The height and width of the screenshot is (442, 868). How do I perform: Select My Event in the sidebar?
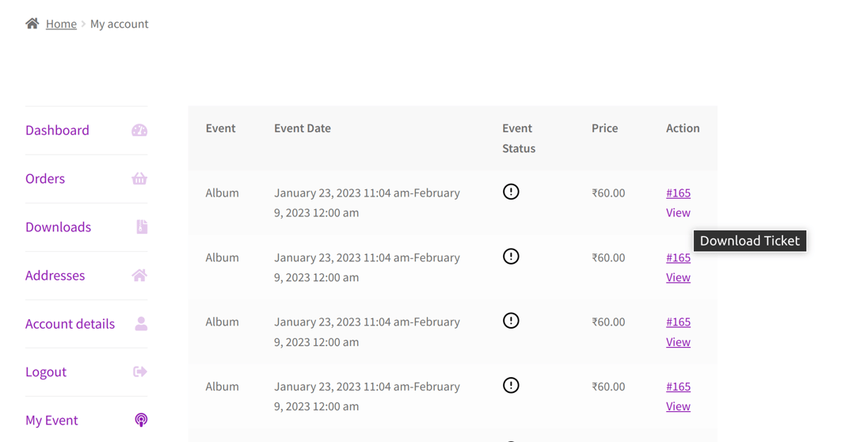51,421
